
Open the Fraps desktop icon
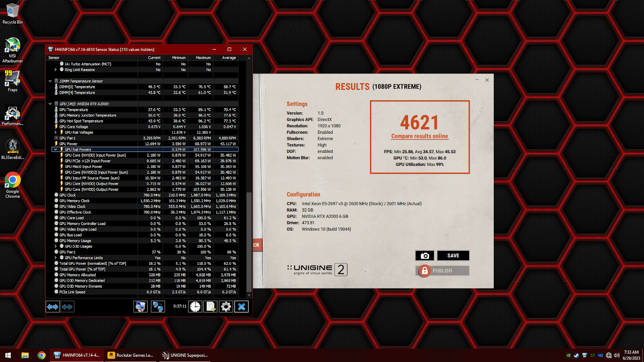(x=12, y=81)
